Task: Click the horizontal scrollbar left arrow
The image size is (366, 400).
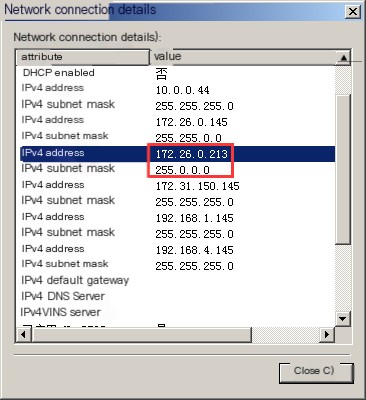Action: [x=23, y=334]
